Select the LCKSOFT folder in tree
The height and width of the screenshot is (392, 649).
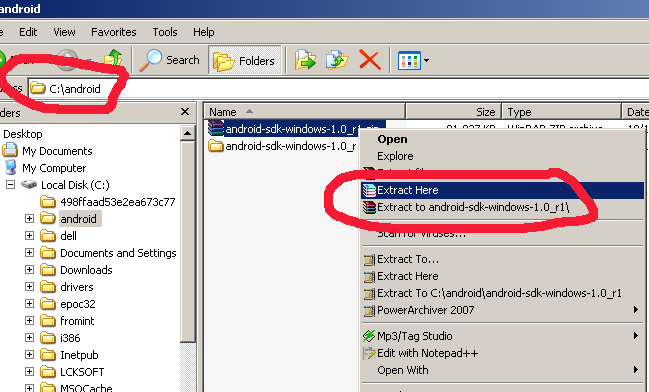[82, 372]
